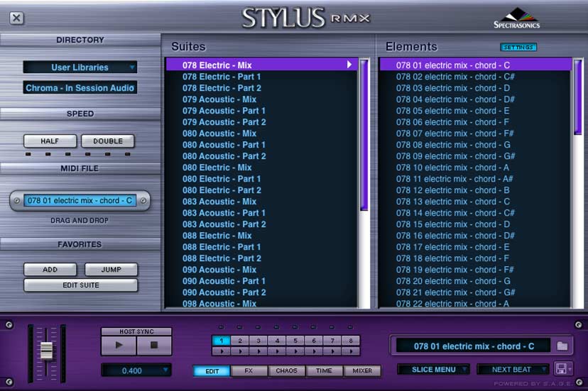Select part 5 button
Image resolution: width=588 pixels, height=391 pixels.
pos(295,341)
